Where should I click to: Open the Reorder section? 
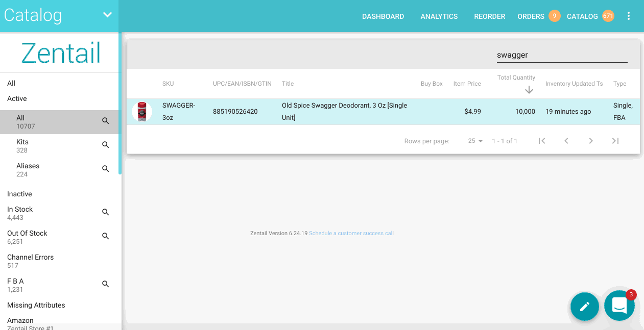tap(489, 16)
